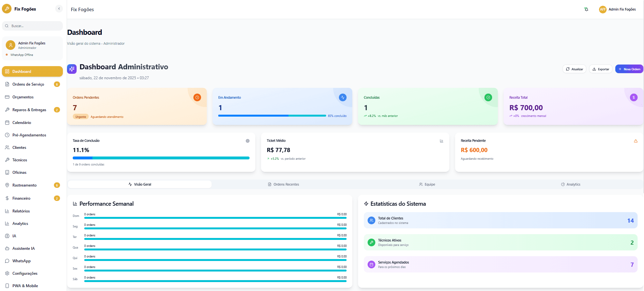
Task: Switch to the Ordens Recentes tab
Action: click(283, 184)
